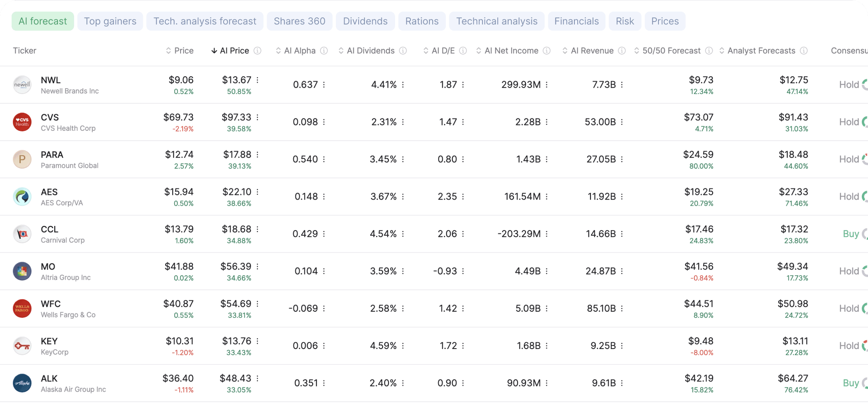Open more options for ALK AI Alpha 0.351
The height and width of the screenshot is (404, 868).
point(324,383)
